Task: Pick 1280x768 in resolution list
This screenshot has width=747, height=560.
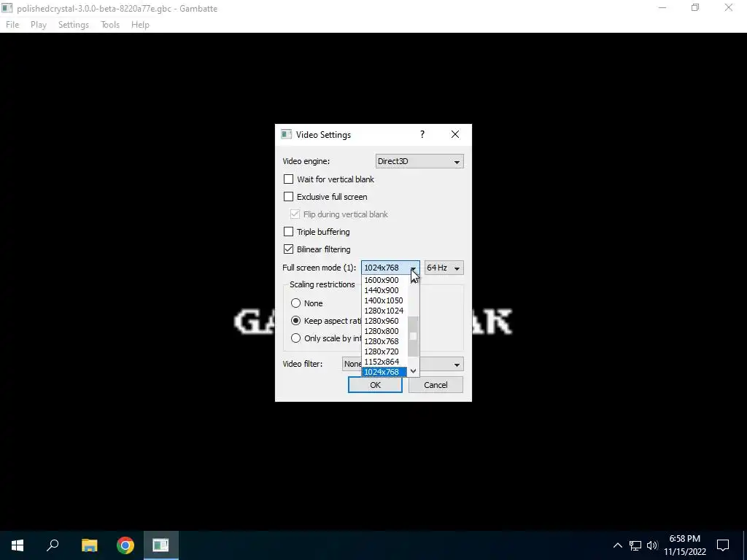Action: tap(384, 341)
